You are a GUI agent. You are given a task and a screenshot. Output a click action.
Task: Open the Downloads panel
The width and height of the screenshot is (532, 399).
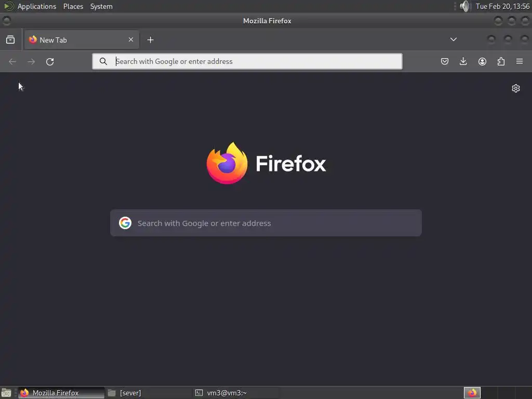point(463,61)
